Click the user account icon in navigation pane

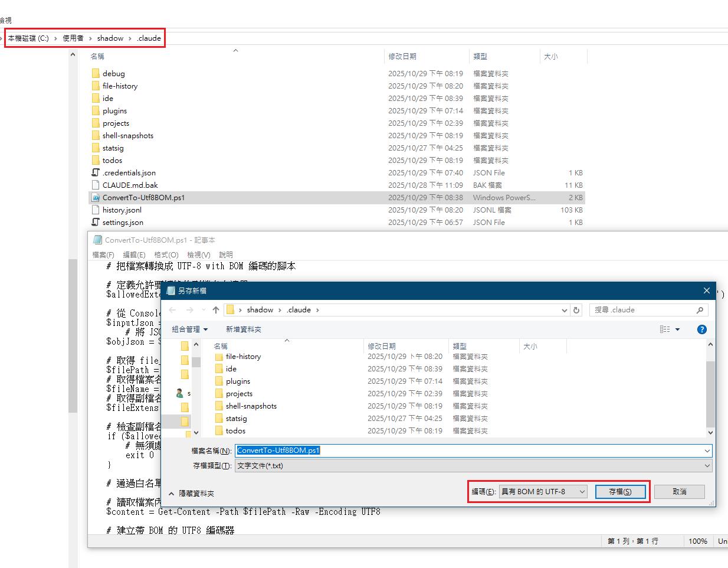coord(180,393)
